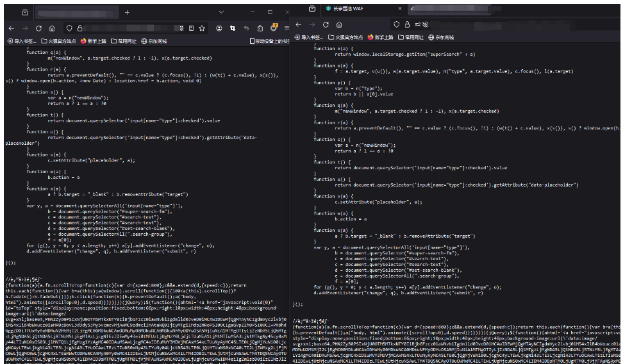Take a screenshot using crop icon
Image resolution: width=632 pixels, height=364 pixels.
click(x=233, y=28)
